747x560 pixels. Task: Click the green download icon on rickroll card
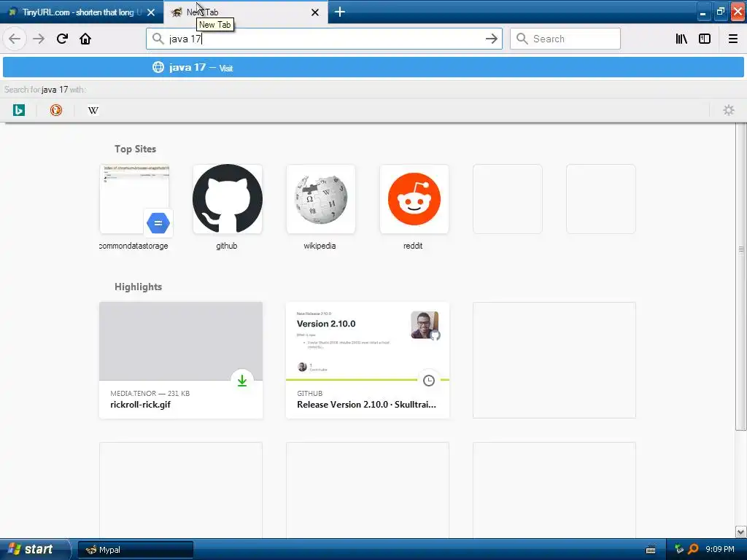pyautogui.click(x=242, y=380)
